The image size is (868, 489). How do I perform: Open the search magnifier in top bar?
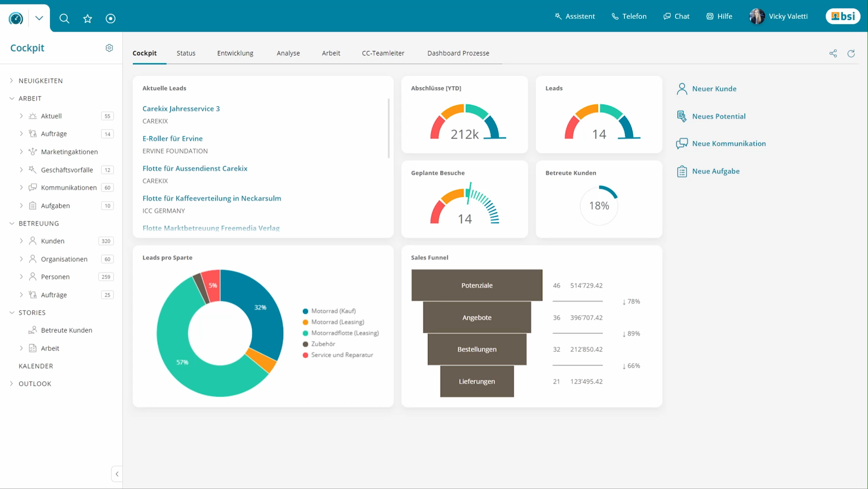tap(64, 19)
